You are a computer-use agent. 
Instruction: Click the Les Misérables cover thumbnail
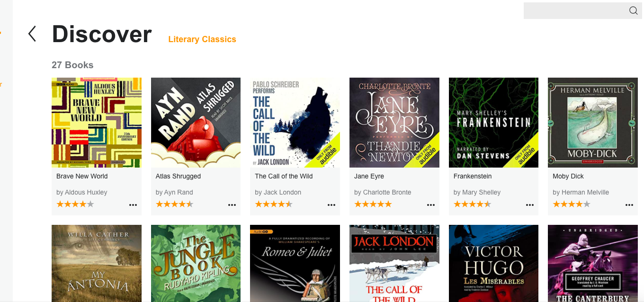(x=493, y=263)
